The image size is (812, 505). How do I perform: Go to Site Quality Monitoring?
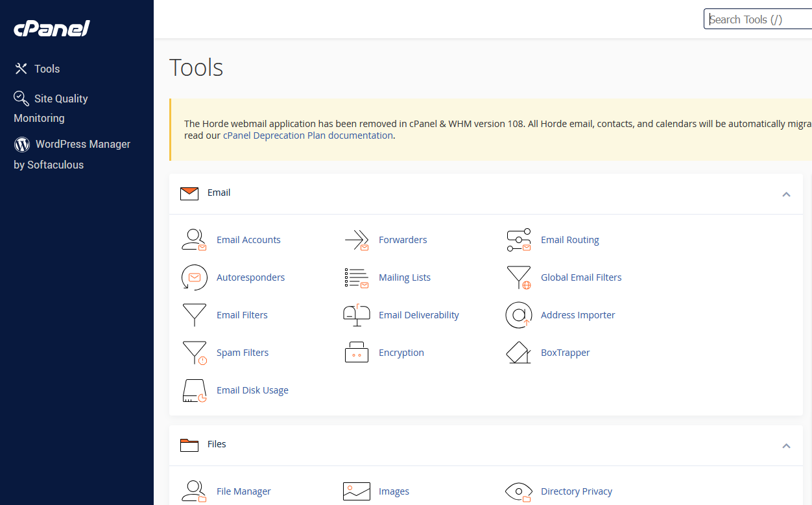(60, 99)
